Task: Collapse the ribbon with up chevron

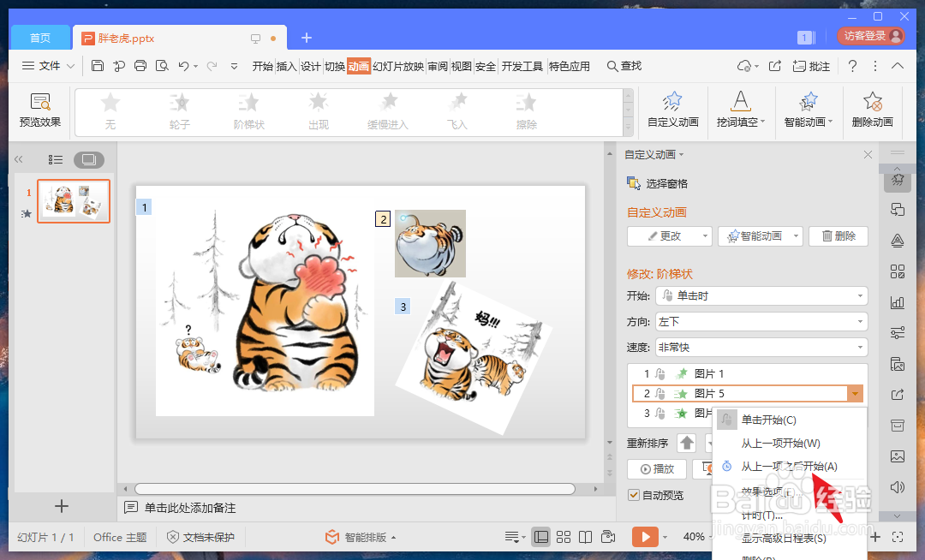Action: point(898,66)
